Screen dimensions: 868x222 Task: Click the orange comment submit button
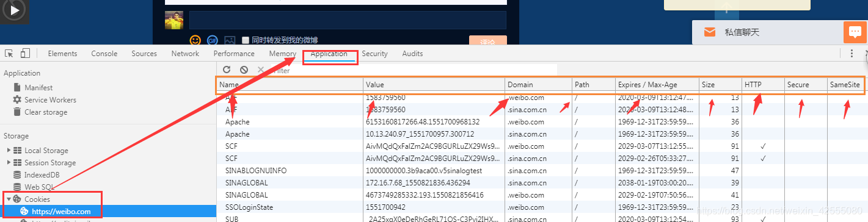pos(487,41)
